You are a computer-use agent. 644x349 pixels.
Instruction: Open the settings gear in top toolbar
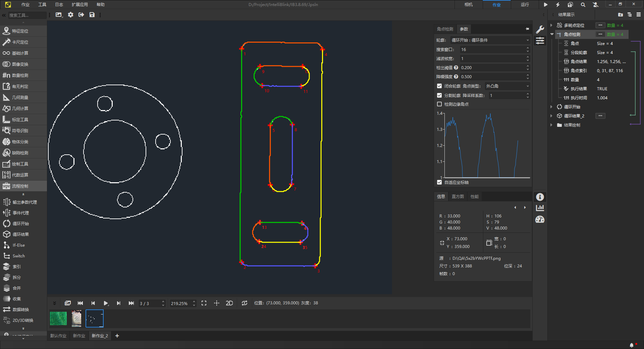pyautogui.click(x=70, y=15)
